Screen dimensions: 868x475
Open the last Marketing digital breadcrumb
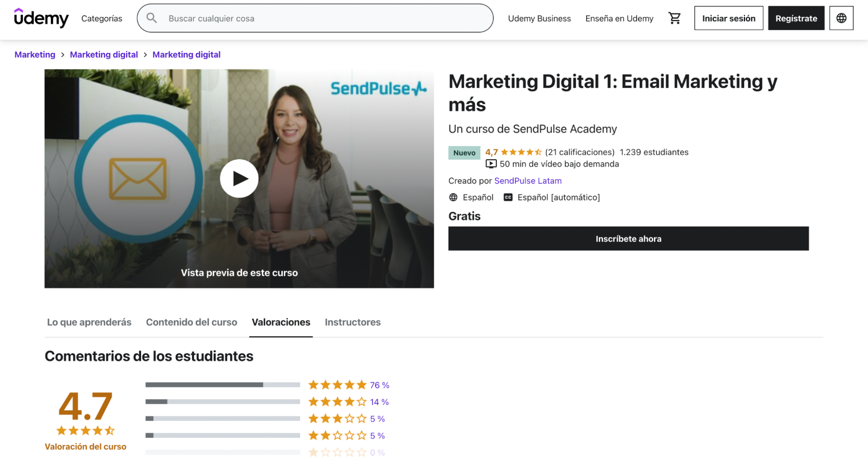coord(186,55)
